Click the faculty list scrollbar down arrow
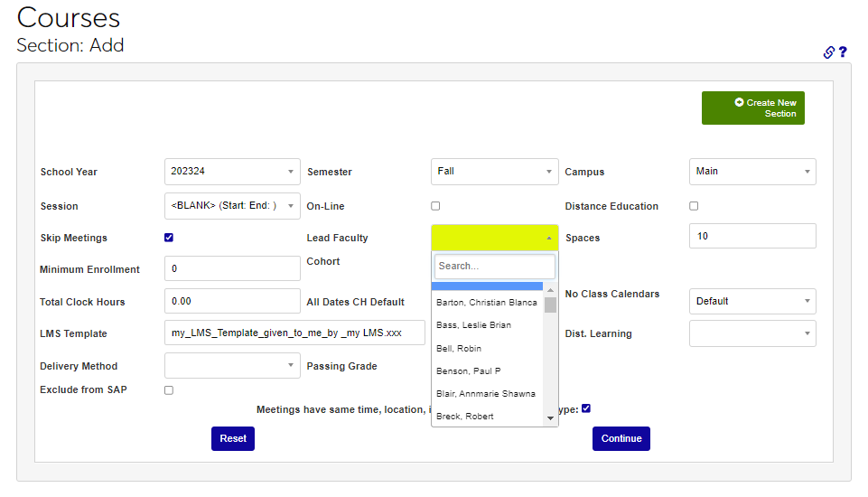 [550, 418]
